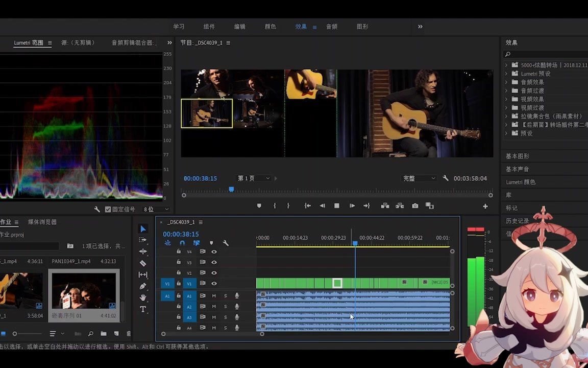Click the project panel find magnifier icon
This screenshot has width=588, height=368.
point(91,333)
